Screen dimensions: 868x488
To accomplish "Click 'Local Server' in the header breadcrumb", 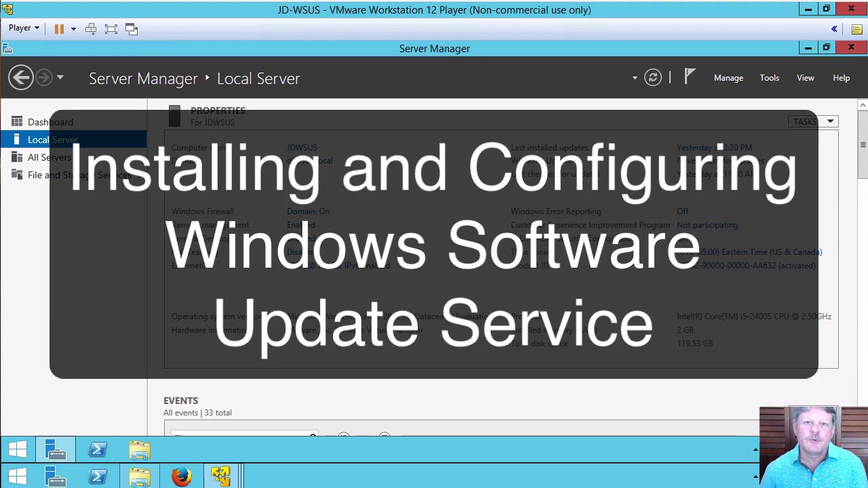I will tap(258, 79).
